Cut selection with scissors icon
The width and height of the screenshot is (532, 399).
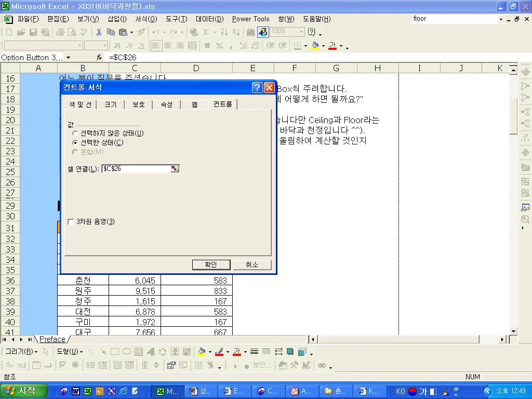click(99, 32)
